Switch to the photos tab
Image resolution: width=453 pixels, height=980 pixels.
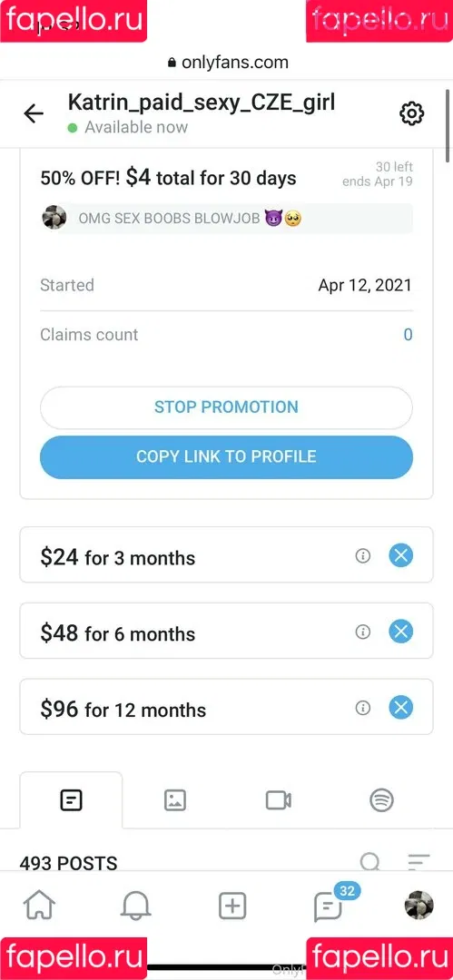174,800
